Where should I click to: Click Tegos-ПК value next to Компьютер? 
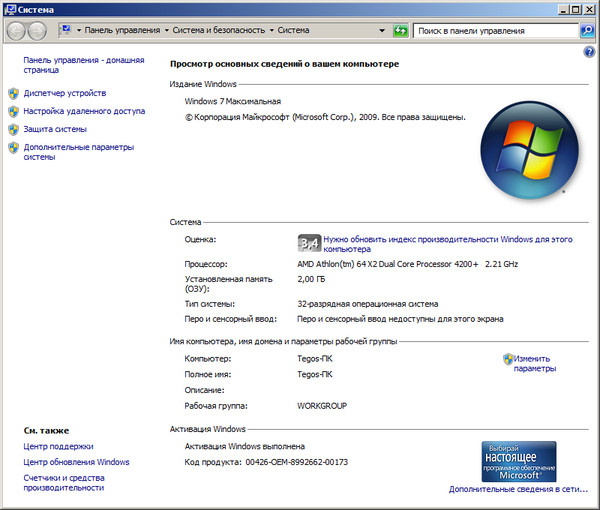(315, 358)
